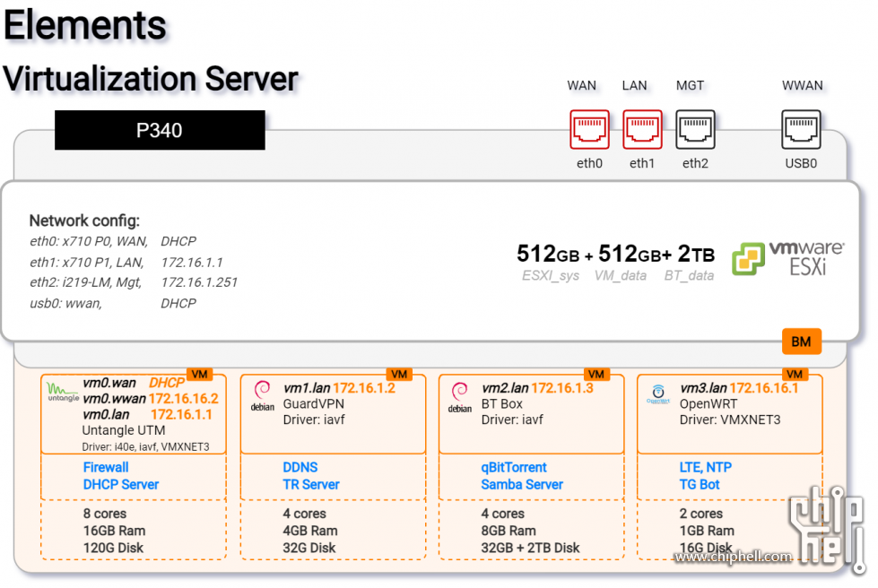Click the OpenWrt logo in the vm3 card
This screenshot has height=588, width=878.
[x=658, y=393]
